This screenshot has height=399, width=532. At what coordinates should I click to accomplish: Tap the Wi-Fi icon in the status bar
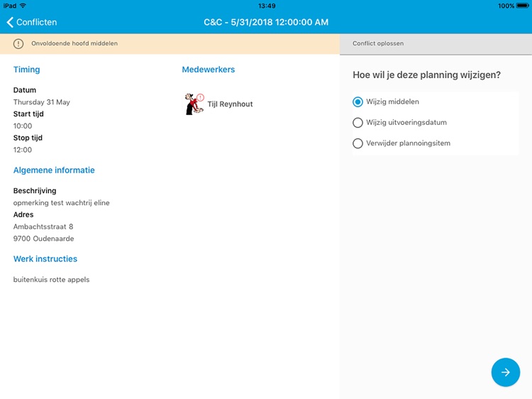[x=23, y=6]
